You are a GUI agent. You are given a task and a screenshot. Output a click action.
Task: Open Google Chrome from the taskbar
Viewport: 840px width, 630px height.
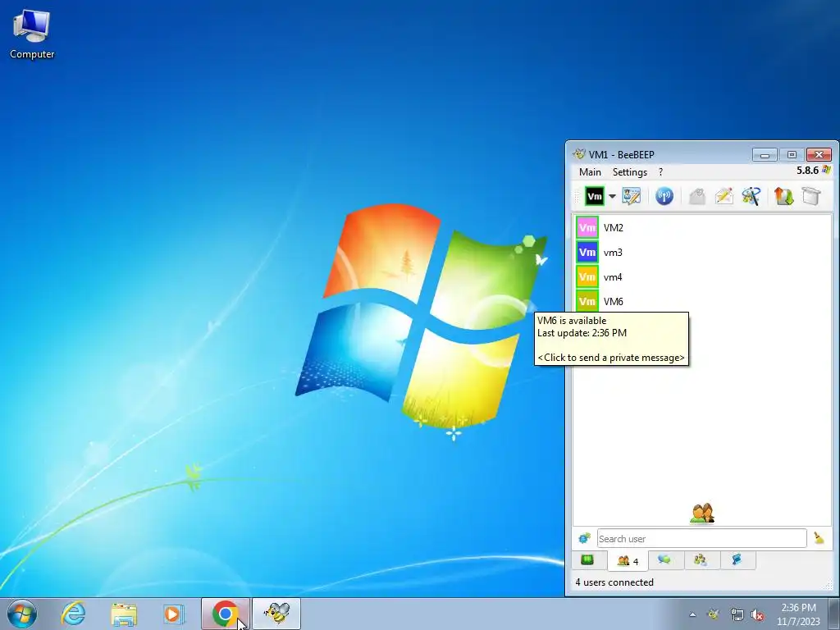225,614
